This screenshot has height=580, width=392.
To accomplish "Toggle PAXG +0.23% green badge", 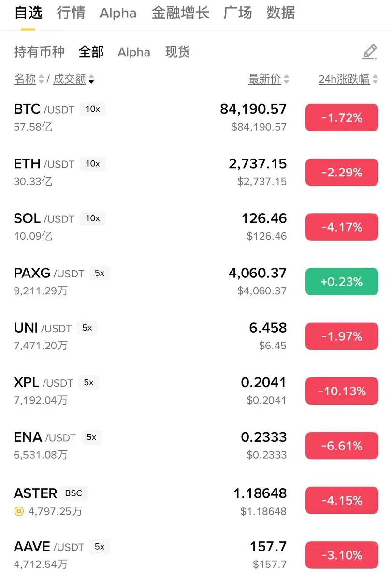I will [x=341, y=281].
